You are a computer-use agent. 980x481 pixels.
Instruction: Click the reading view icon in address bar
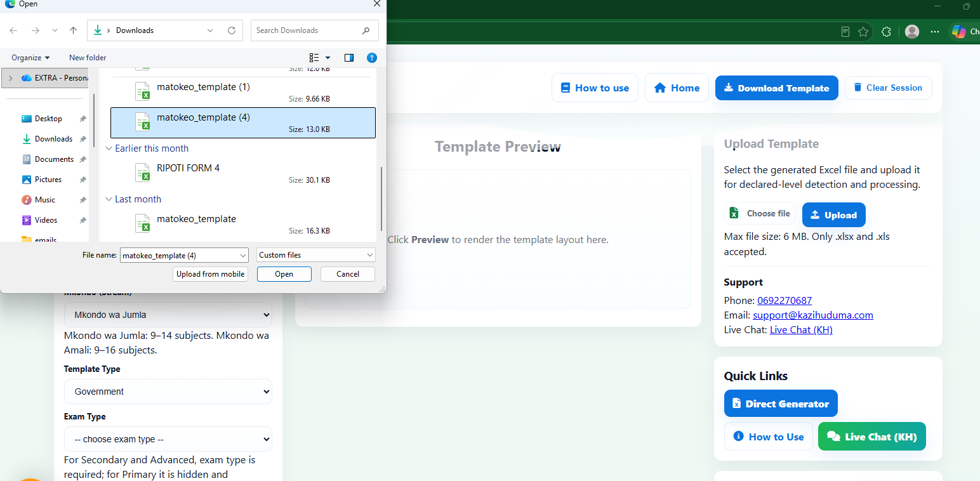(845, 32)
